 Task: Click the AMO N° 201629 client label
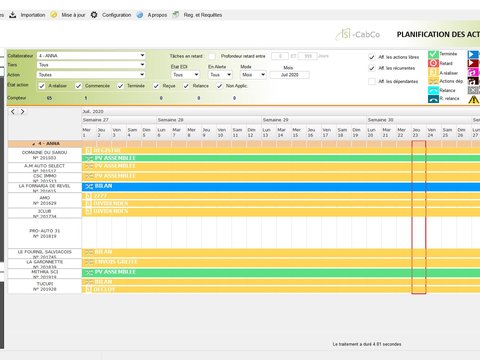[x=45, y=200]
